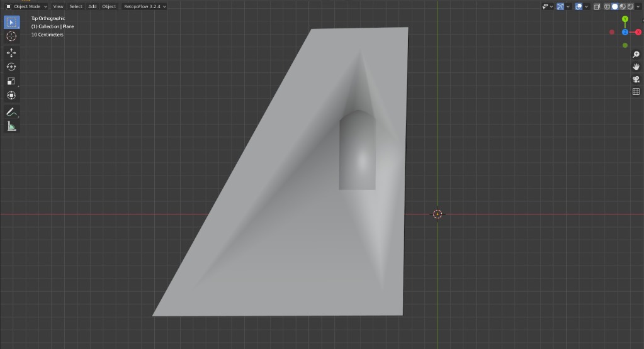Click the green Y axis gizmo handle
Image resolution: width=644 pixels, height=349 pixels.
coord(625,19)
